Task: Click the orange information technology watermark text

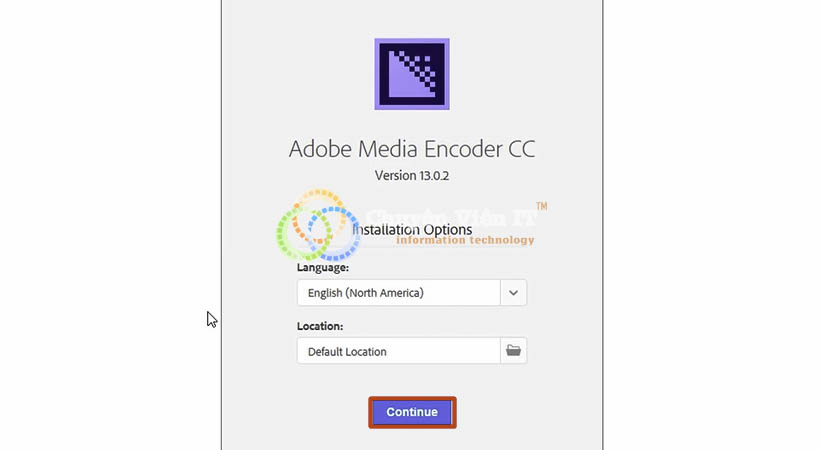Action: [x=465, y=240]
